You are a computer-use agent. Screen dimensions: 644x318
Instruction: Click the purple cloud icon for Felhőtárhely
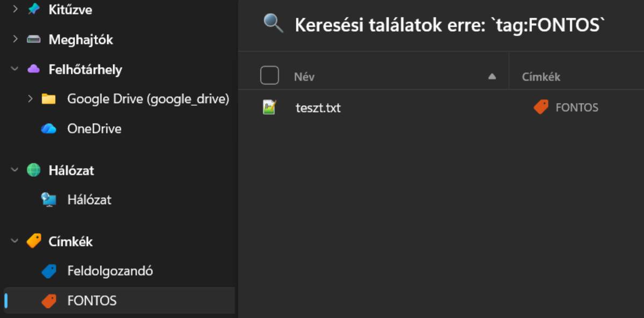(34, 69)
